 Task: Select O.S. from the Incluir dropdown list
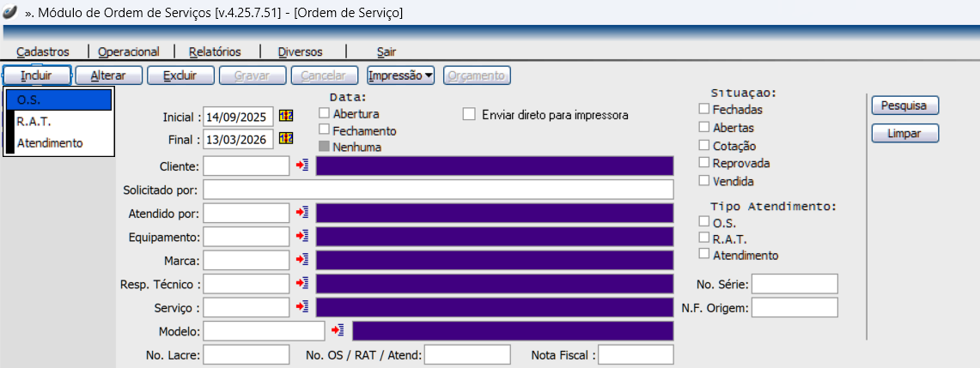59,100
